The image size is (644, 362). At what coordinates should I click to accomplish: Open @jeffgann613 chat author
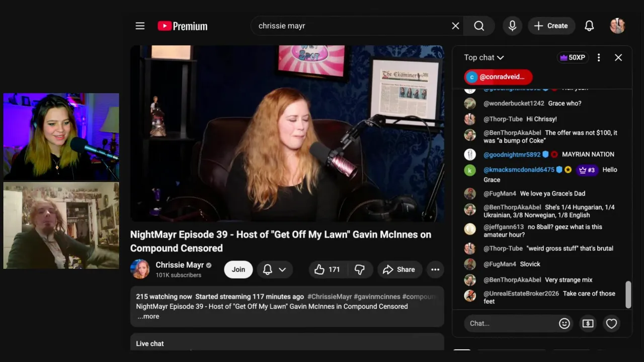[504, 227]
